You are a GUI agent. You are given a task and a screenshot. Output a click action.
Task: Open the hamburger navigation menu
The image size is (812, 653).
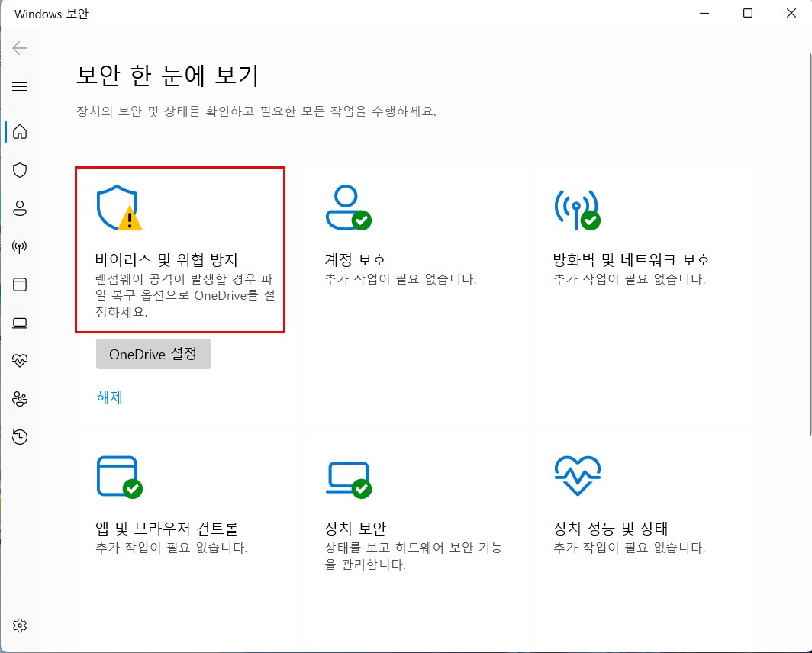coord(20,86)
